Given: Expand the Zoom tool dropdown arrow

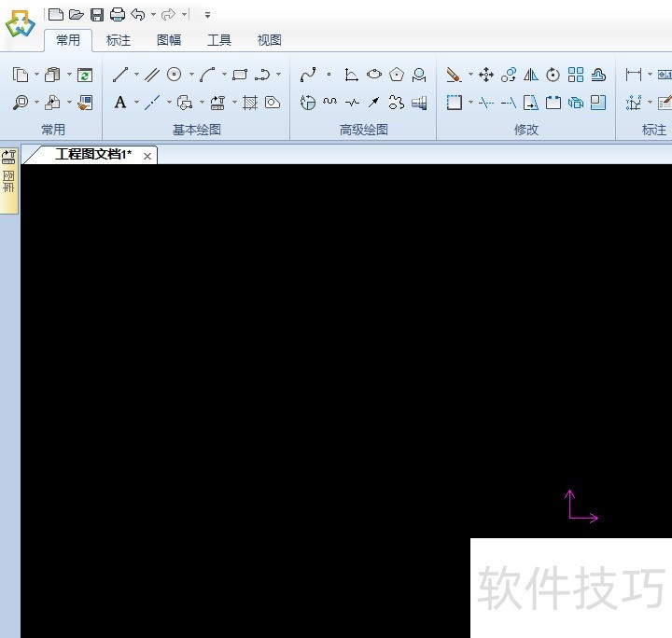Looking at the screenshot, I should point(36,103).
